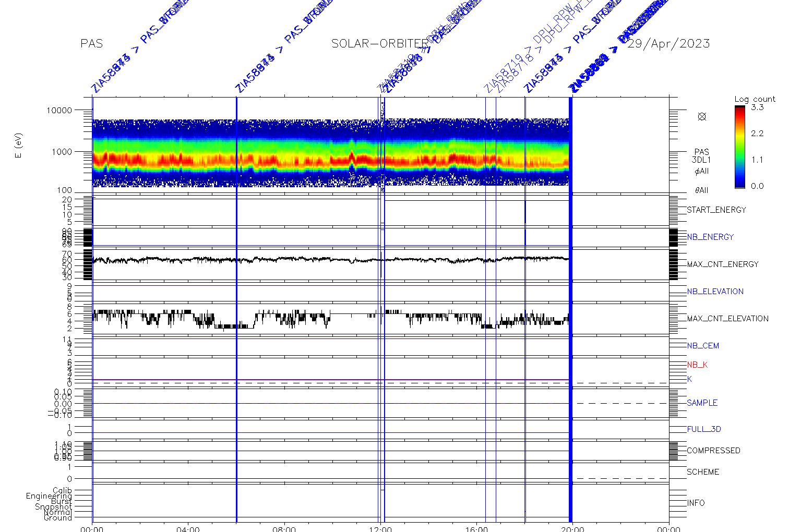Click the 'Ground' mode label
Image resolution: width=789 pixels, height=532 pixels.
(x=57, y=517)
